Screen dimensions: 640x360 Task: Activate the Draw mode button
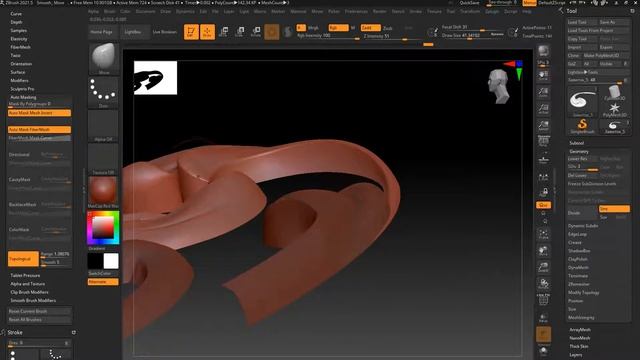point(207,32)
